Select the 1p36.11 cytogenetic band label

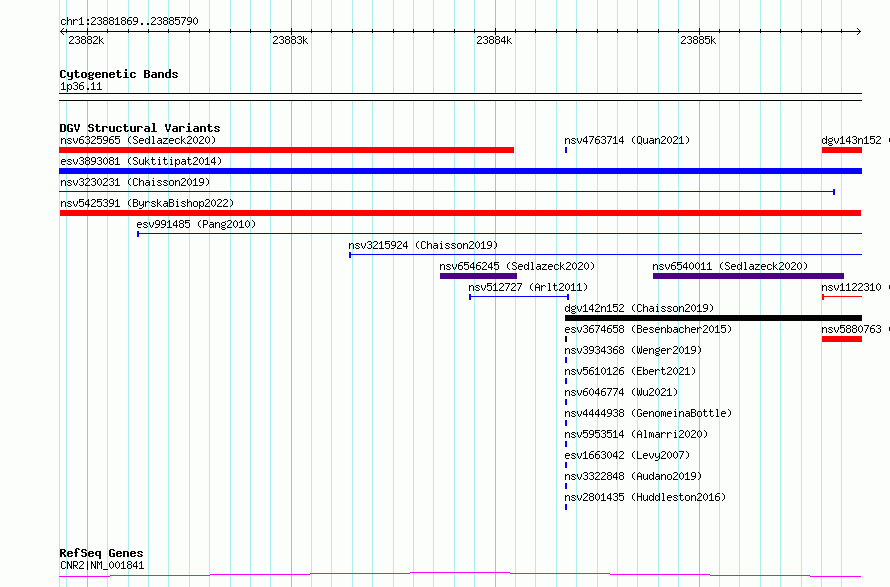point(81,86)
